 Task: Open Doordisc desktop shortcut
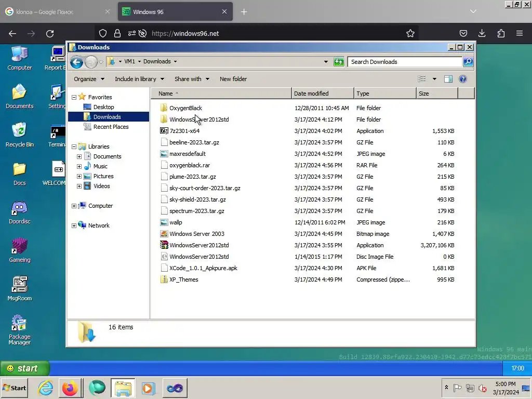tap(19, 212)
